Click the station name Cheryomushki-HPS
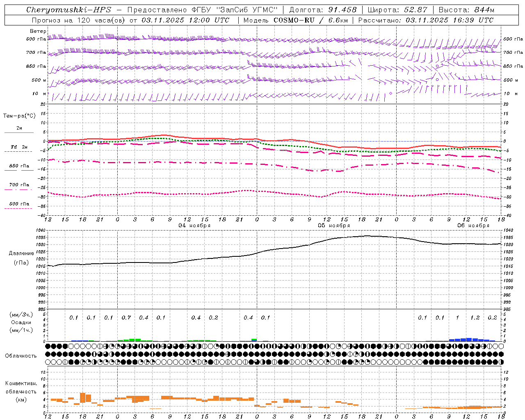Viewport: 525px width, 420px height. (68, 10)
